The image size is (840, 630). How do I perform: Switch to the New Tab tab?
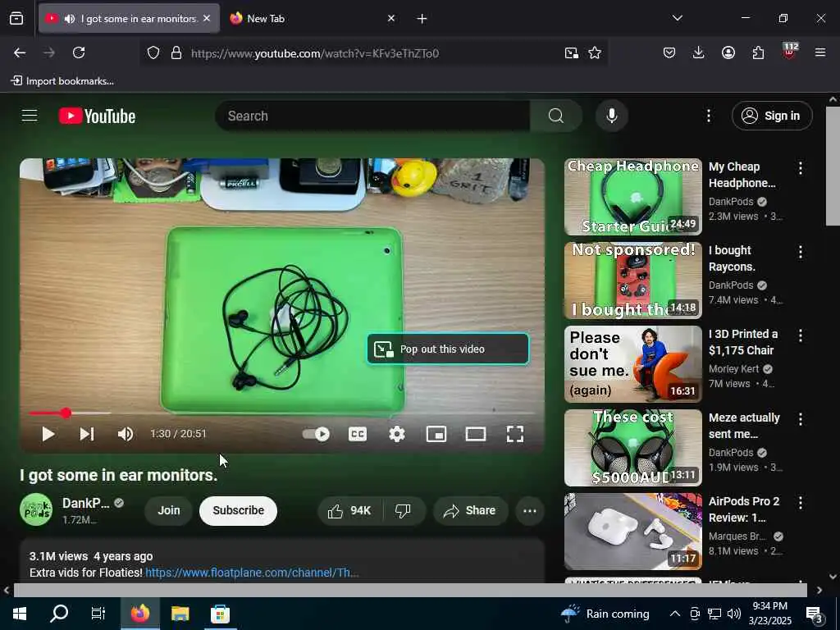click(x=313, y=19)
